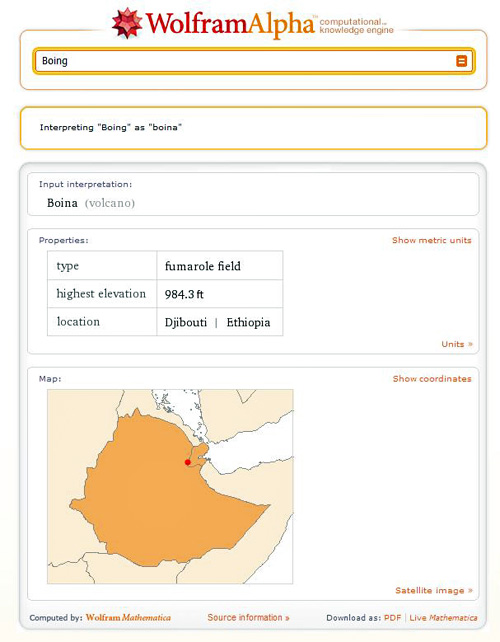Image resolution: width=500 pixels, height=642 pixels.
Task: Click the WolframAlpha wordmark title
Action: pos(230,24)
